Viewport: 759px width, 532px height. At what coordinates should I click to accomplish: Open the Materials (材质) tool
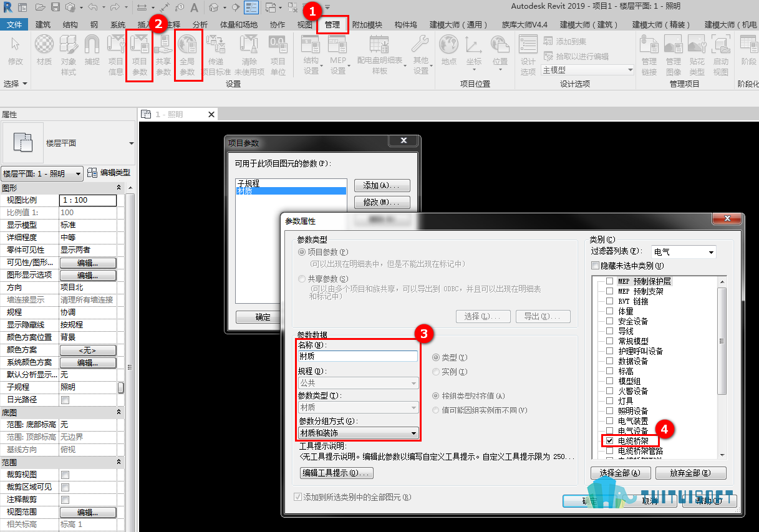(44, 50)
